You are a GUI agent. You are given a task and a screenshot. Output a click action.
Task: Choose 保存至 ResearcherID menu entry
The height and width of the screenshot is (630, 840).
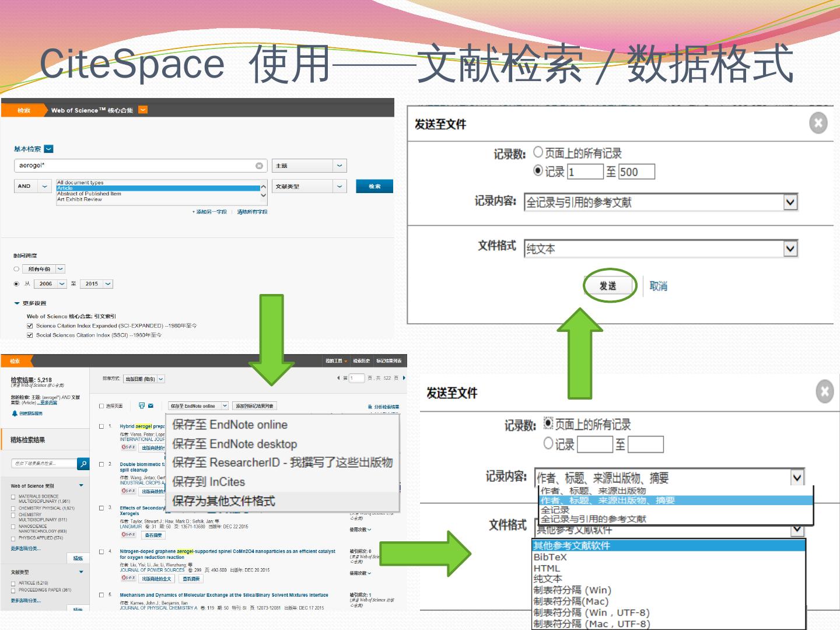coord(283,463)
